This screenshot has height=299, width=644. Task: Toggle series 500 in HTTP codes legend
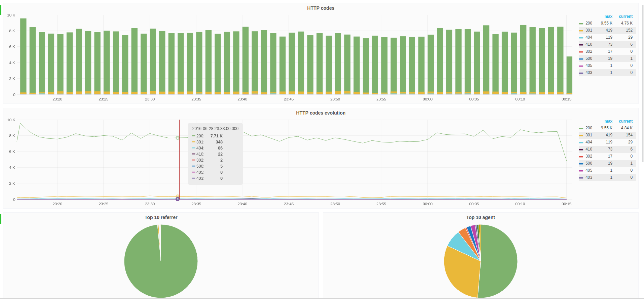click(589, 58)
